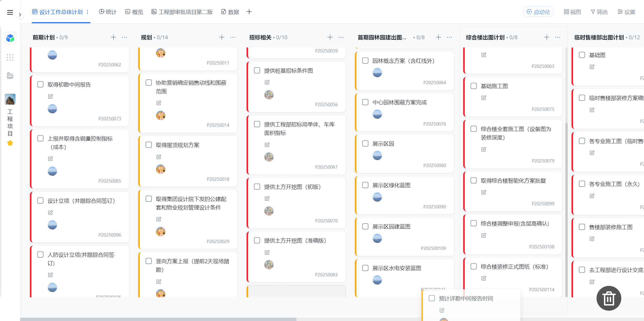Image resolution: width=644 pixels, height=321 pixels.
Task: Click vertical scrollbar of 综合楼出图计划 column
Action: tap(566, 210)
